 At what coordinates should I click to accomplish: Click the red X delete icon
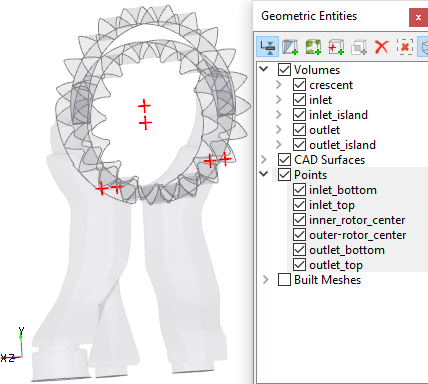click(381, 47)
